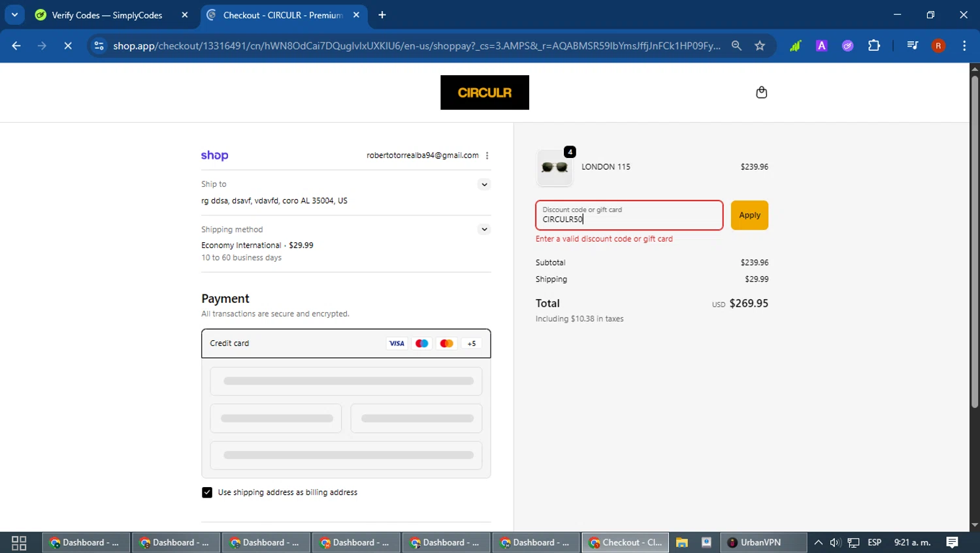Select the Checkout - CIRCULR tab
This screenshot has height=553, width=980.
coord(282,15)
